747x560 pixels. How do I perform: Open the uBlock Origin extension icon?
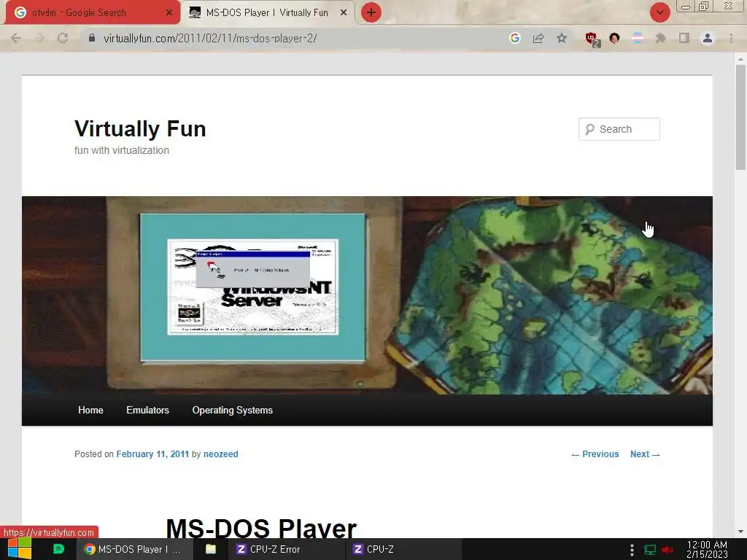point(592,39)
